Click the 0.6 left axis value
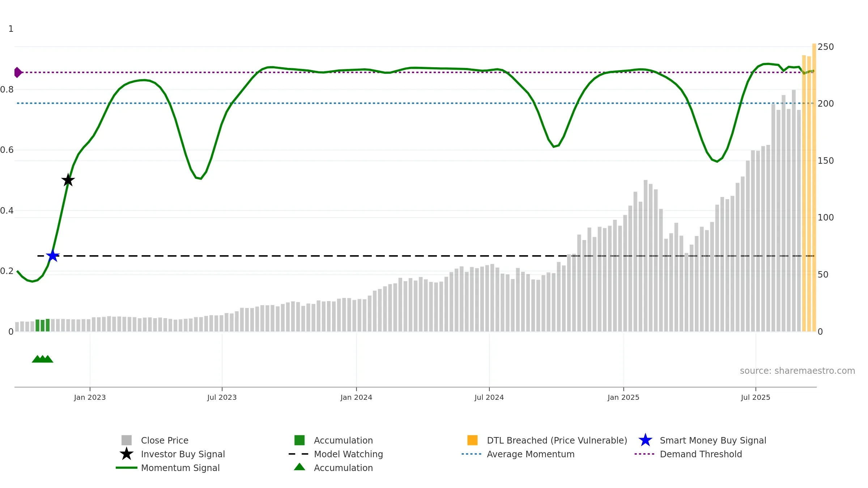868x488 pixels. [x=7, y=150]
